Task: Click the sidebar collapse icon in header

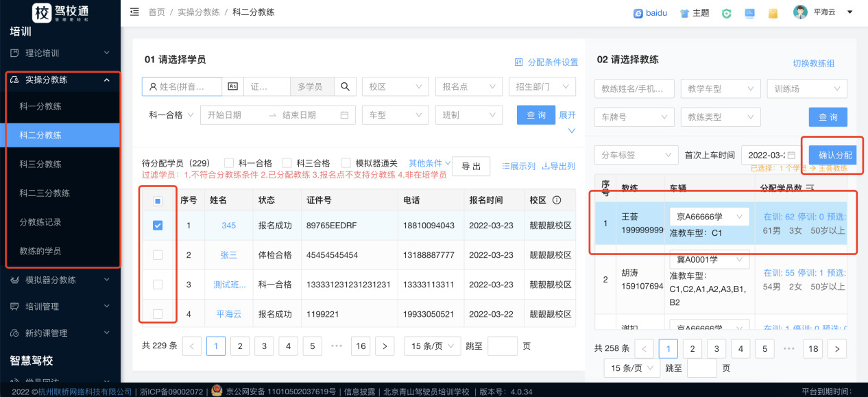Action: click(134, 12)
